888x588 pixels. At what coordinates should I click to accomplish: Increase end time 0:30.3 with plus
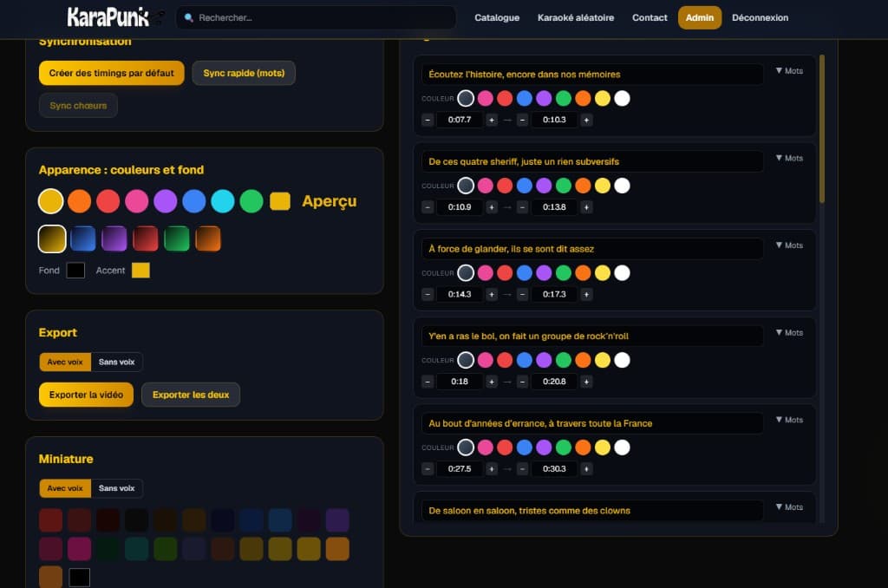pos(586,469)
